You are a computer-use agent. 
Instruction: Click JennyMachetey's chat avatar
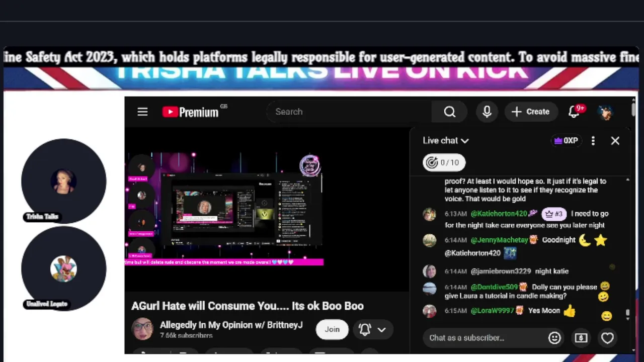[x=429, y=240]
